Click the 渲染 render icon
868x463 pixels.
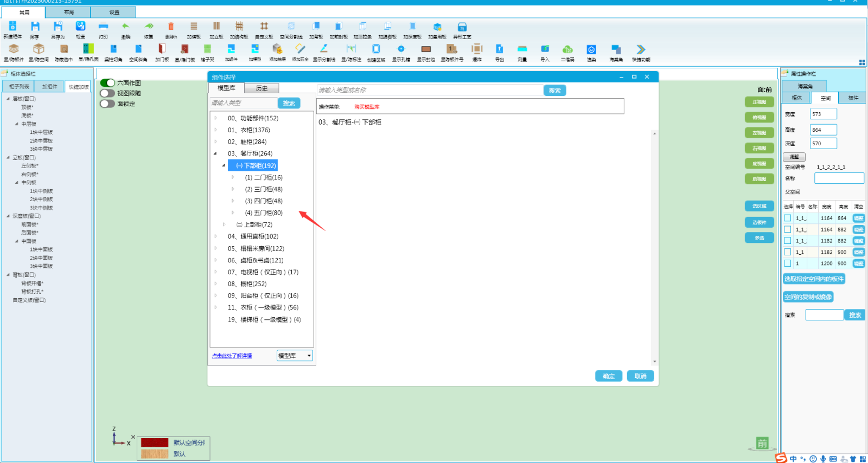point(591,49)
